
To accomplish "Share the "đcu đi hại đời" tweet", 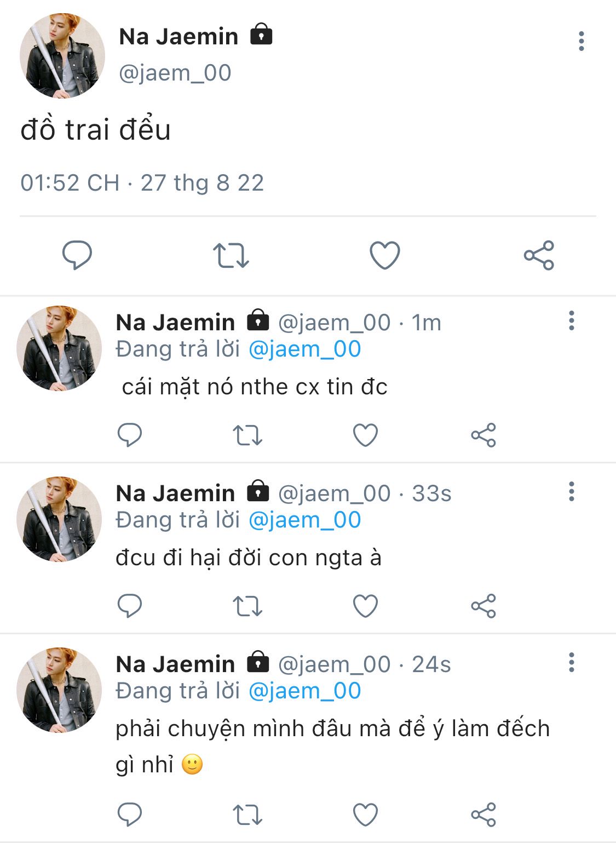I will coord(483,606).
